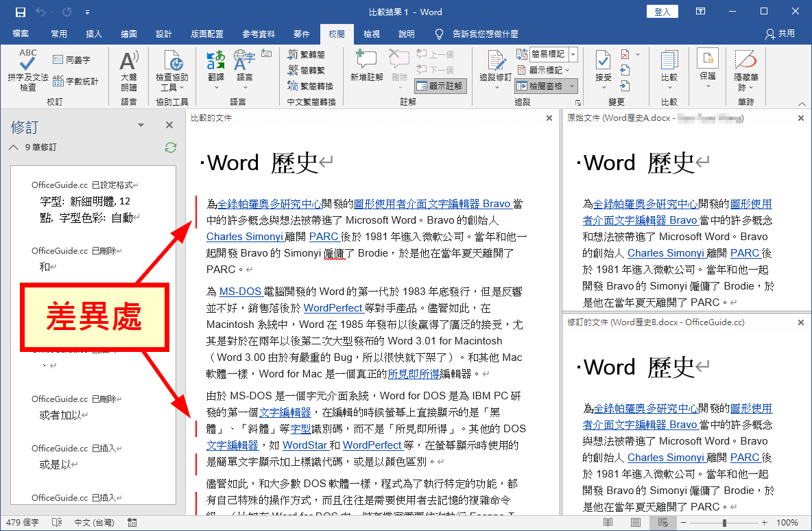Convert text with 簡轉繁
The width and height of the screenshot is (812, 531).
pos(307,70)
